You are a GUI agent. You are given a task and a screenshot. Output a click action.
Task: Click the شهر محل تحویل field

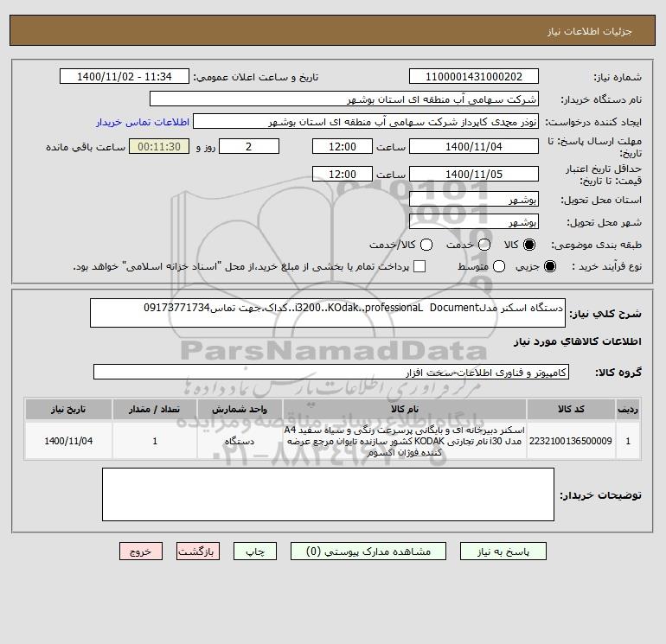point(474,221)
